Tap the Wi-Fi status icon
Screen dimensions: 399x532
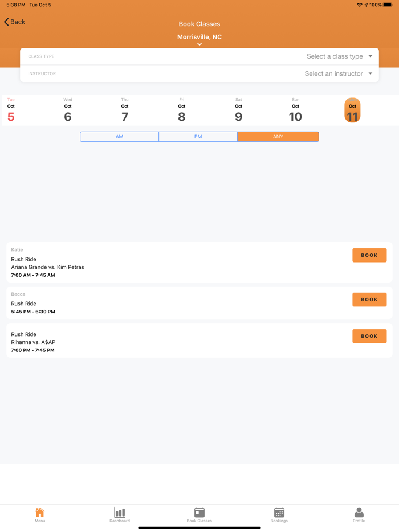[x=359, y=5]
